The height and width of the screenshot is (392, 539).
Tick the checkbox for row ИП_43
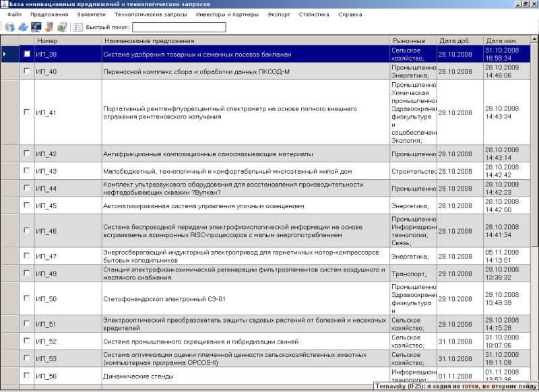coord(27,170)
